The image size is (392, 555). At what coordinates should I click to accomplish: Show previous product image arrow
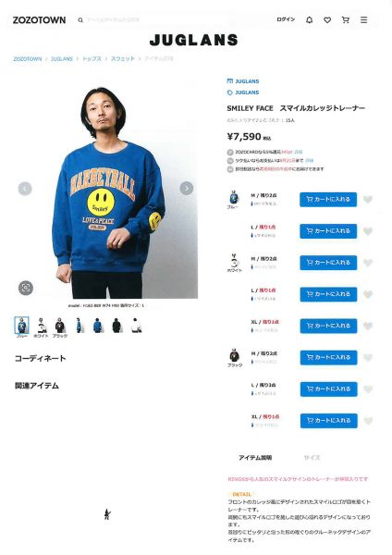[x=25, y=189]
